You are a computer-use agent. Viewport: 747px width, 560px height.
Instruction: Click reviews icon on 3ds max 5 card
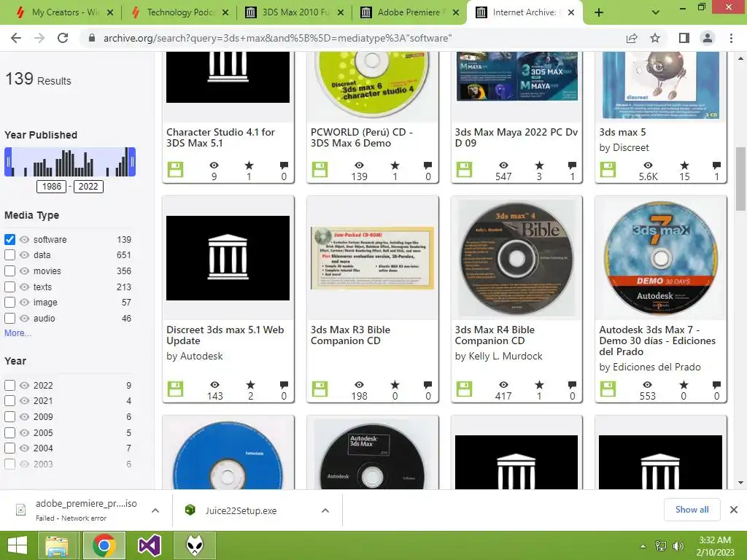(x=716, y=166)
